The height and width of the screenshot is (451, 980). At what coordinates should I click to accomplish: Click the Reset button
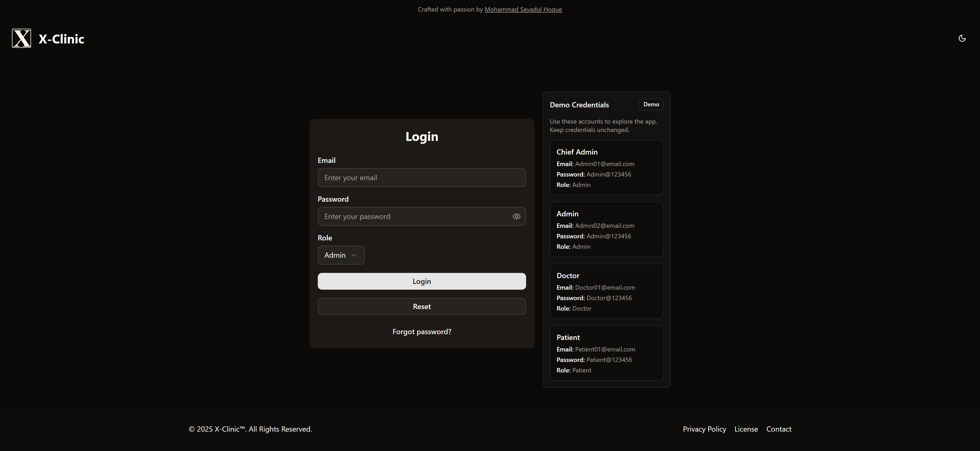[421, 306]
